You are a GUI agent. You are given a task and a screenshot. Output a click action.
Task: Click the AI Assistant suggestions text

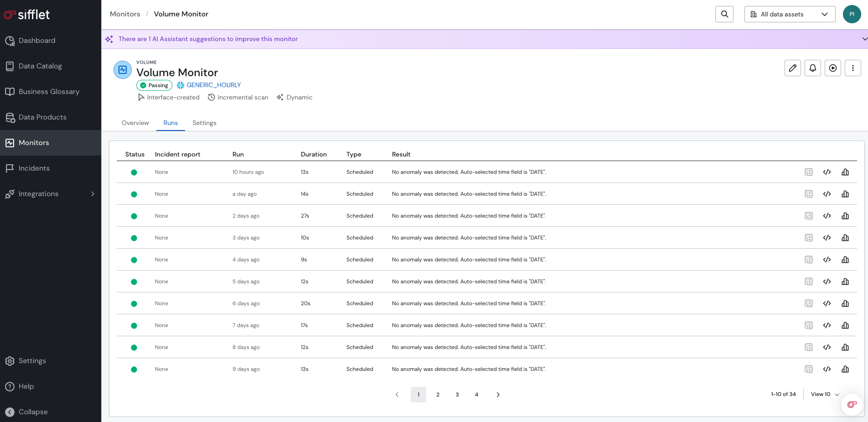click(x=208, y=39)
